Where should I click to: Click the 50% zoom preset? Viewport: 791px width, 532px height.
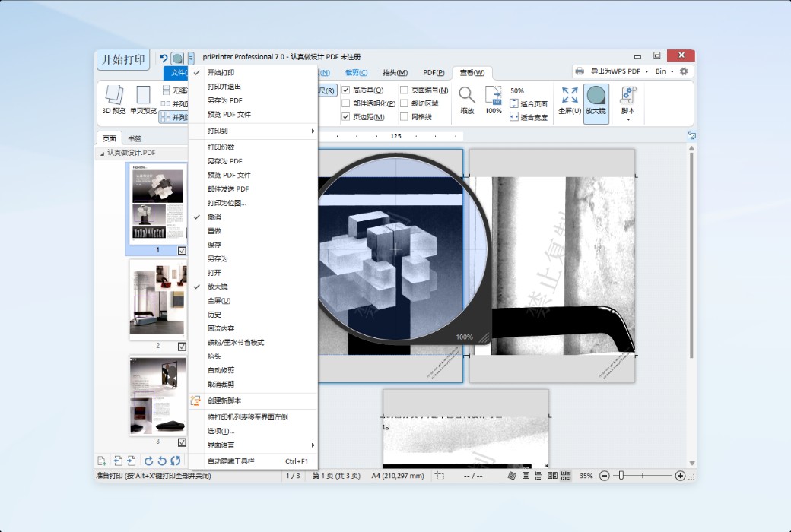517,90
